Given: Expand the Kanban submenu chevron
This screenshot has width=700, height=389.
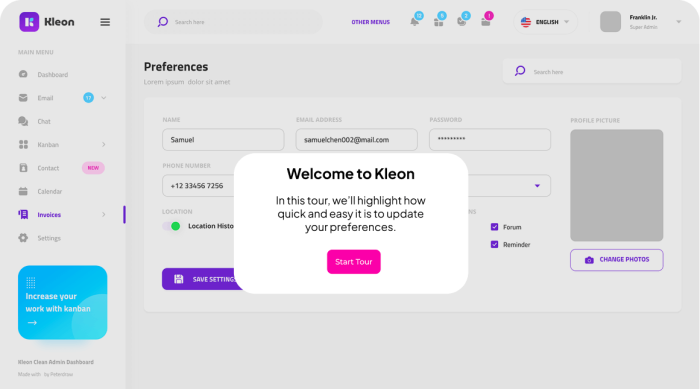Looking at the screenshot, I should [104, 144].
